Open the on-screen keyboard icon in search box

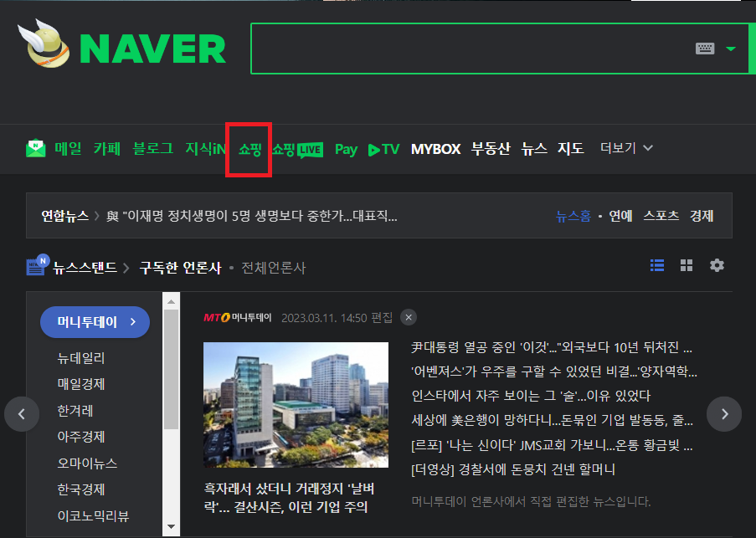pos(705,49)
